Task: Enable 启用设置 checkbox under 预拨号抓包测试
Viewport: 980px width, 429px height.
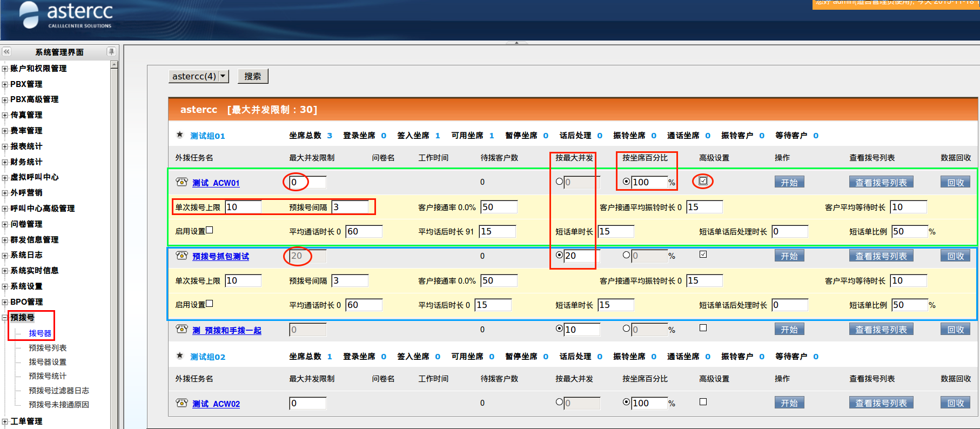Action: point(210,304)
